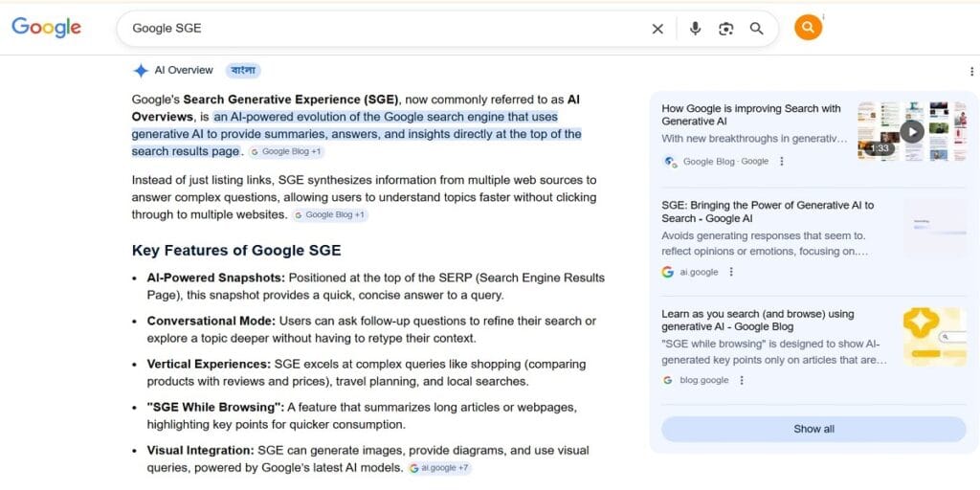Open more options for blog.google source
This screenshot has width=980, height=490.
(742, 380)
